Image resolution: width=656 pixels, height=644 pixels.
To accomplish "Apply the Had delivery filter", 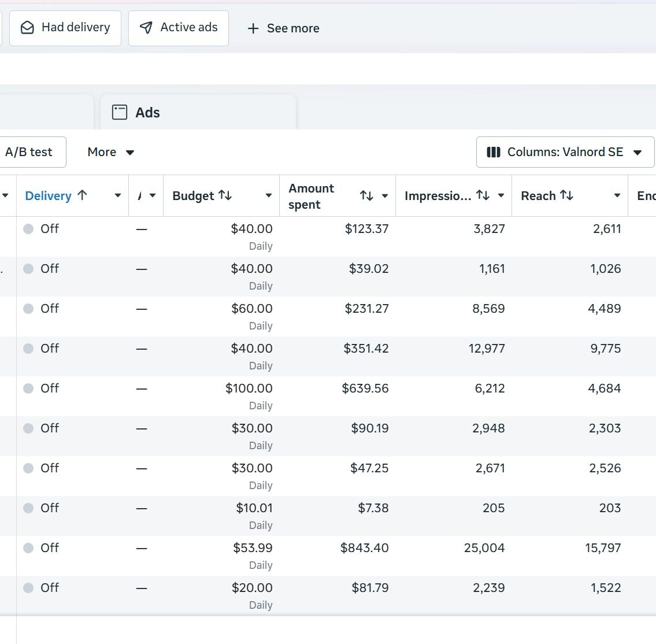I will [x=65, y=28].
